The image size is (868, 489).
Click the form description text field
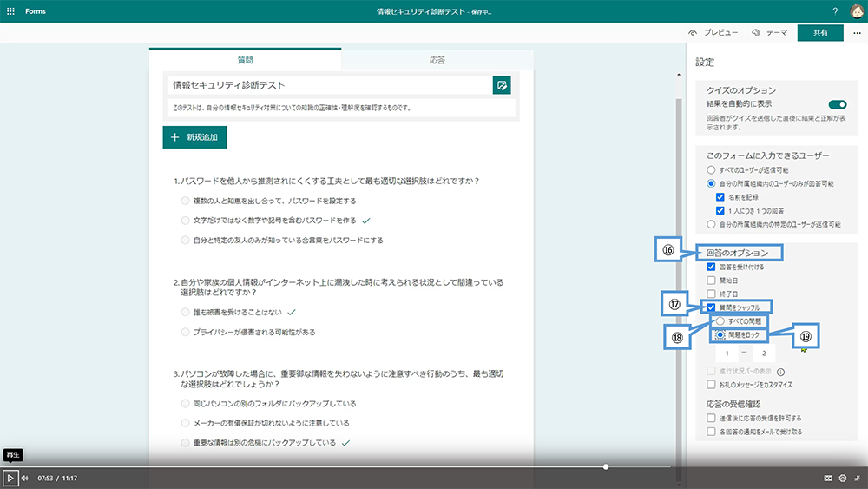click(341, 108)
